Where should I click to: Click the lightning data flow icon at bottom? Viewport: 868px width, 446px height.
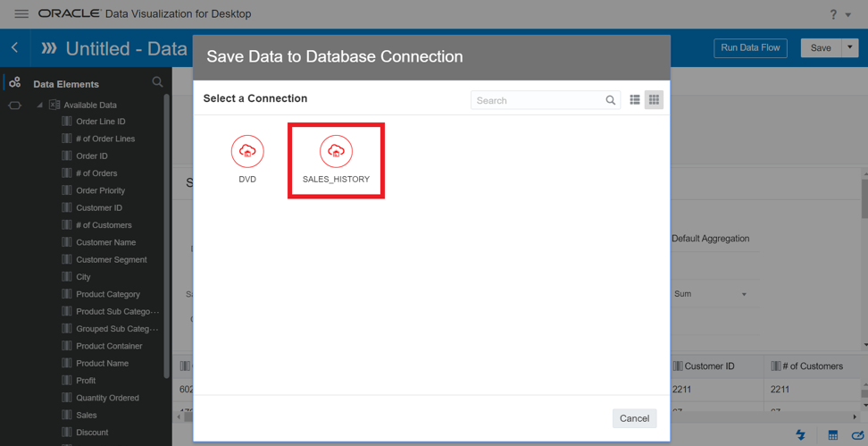(800, 434)
